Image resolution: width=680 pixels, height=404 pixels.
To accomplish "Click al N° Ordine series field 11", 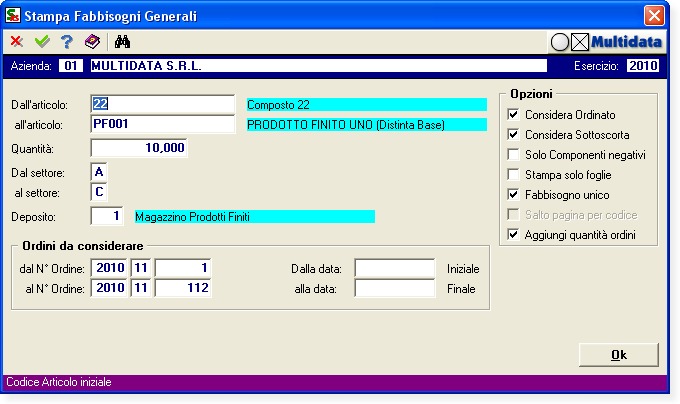I will point(141,288).
